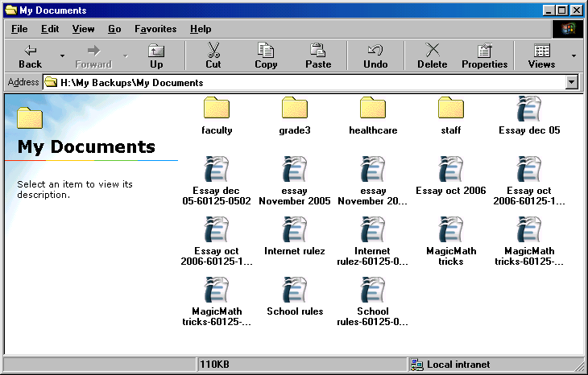The height and width of the screenshot is (375, 588).
Task: Maximize the My Documents window
Action: click(562, 10)
